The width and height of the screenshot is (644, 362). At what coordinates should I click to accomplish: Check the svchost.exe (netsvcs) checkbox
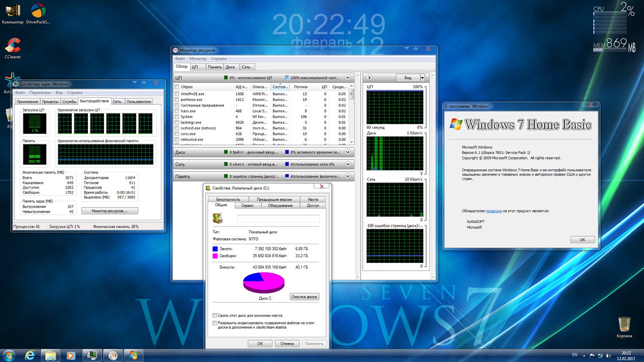177,128
